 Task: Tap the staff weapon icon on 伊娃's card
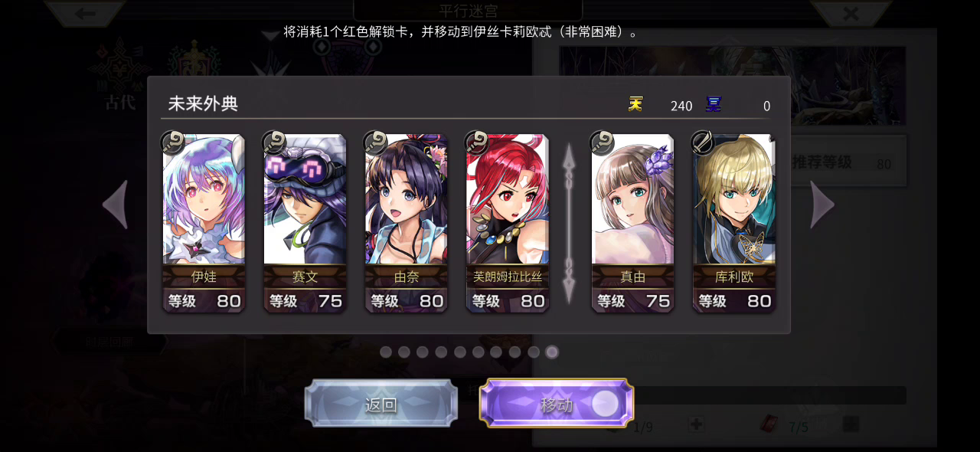[172, 142]
